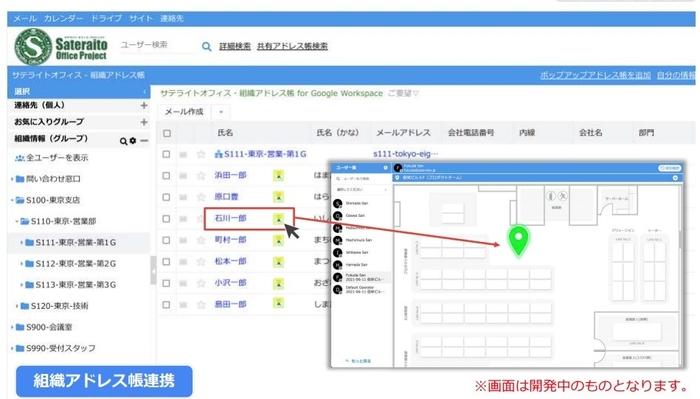This screenshot has width=700, height=399.
Task: Open location icon next to 松本一郎
Action: [x=279, y=262]
